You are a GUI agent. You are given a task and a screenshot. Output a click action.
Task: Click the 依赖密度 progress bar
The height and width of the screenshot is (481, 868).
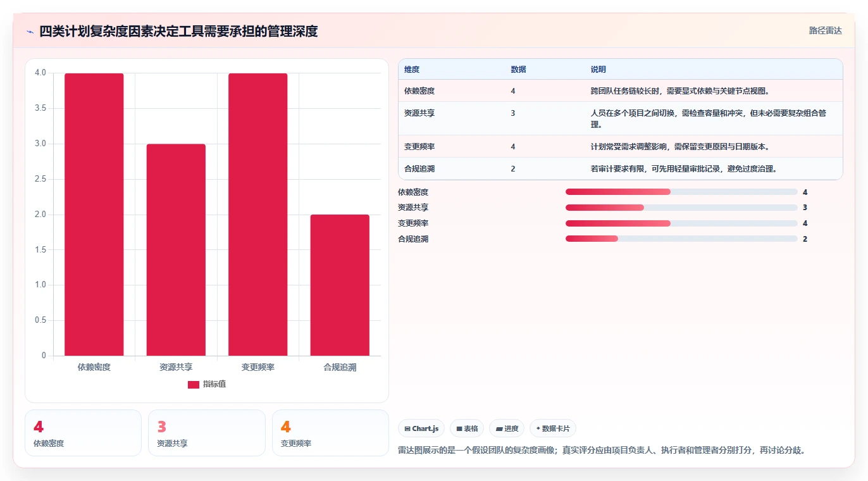pyautogui.click(x=681, y=192)
